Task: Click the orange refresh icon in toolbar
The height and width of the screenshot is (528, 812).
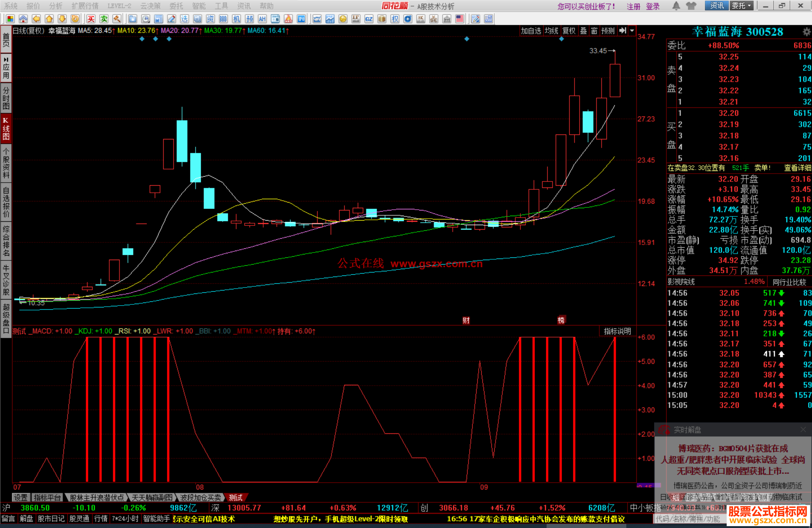Action: point(75,19)
